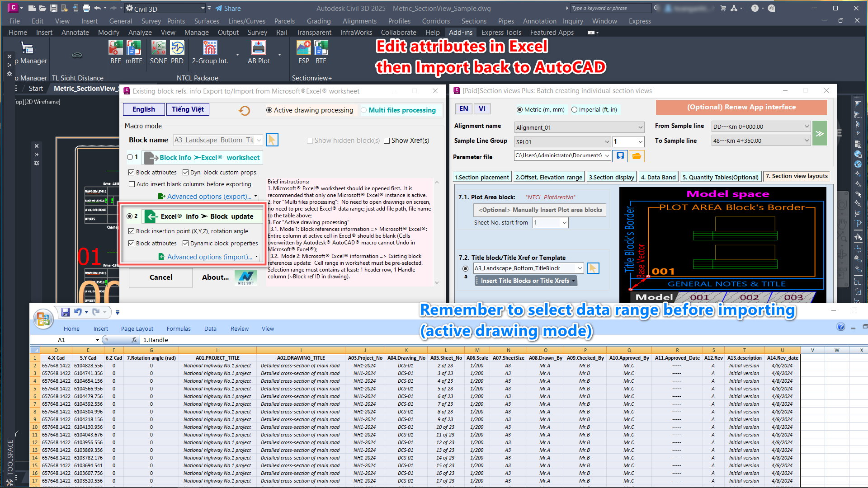This screenshot has height=488, width=868.
Task: Click block pick arrow beside Block name
Action: coord(272,140)
